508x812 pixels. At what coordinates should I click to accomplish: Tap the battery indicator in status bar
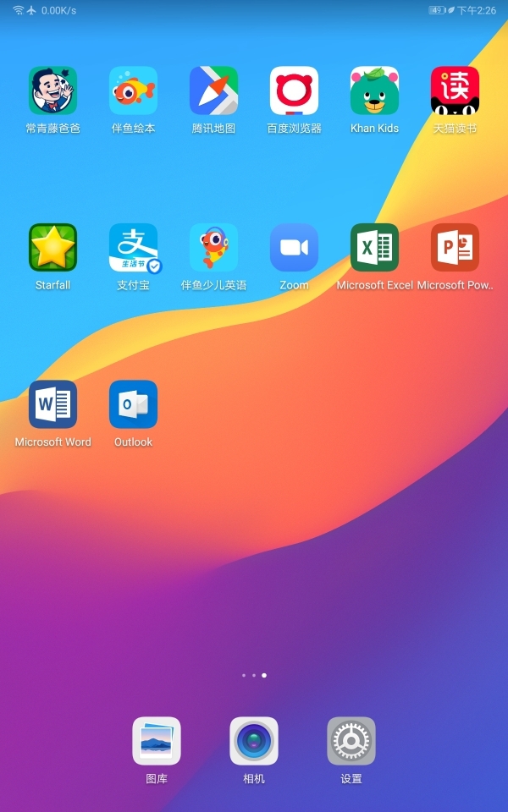(437, 10)
